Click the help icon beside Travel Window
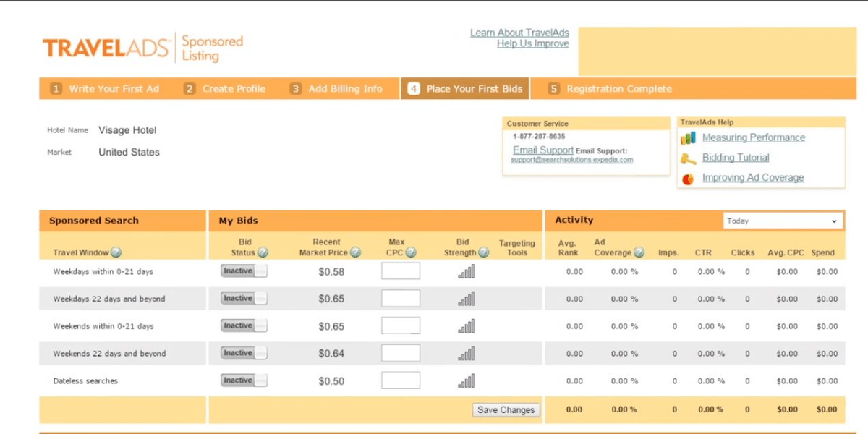868x434 pixels. 116,252
